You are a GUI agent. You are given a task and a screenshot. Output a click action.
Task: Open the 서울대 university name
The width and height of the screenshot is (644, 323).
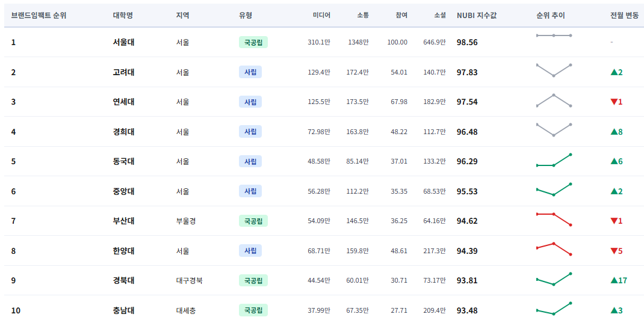click(x=123, y=42)
